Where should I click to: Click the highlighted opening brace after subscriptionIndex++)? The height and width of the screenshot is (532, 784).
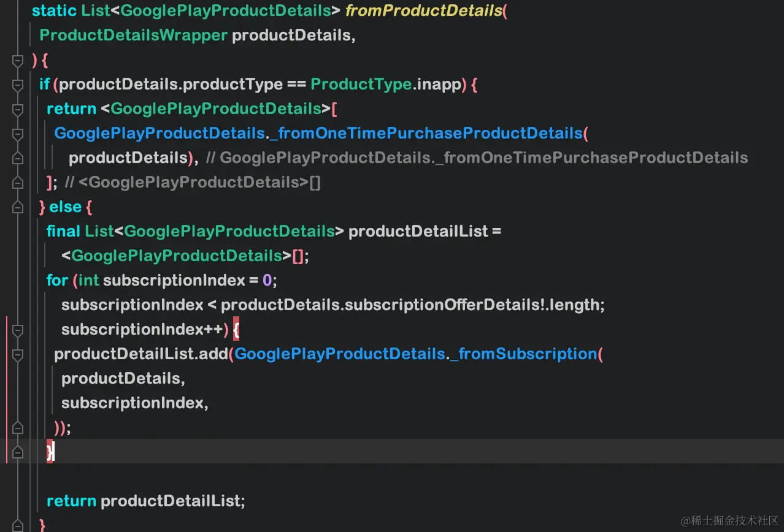coord(236,329)
